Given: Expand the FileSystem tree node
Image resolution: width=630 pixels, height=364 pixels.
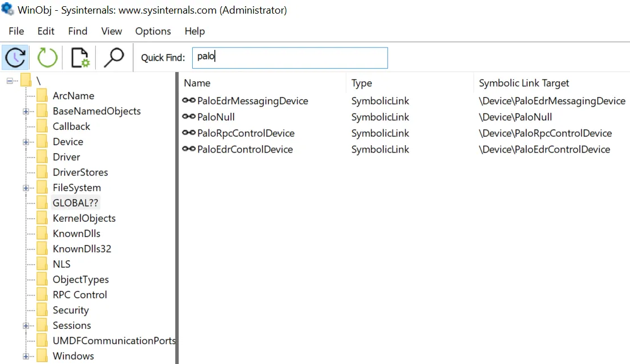Looking at the screenshot, I should (x=26, y=188).
